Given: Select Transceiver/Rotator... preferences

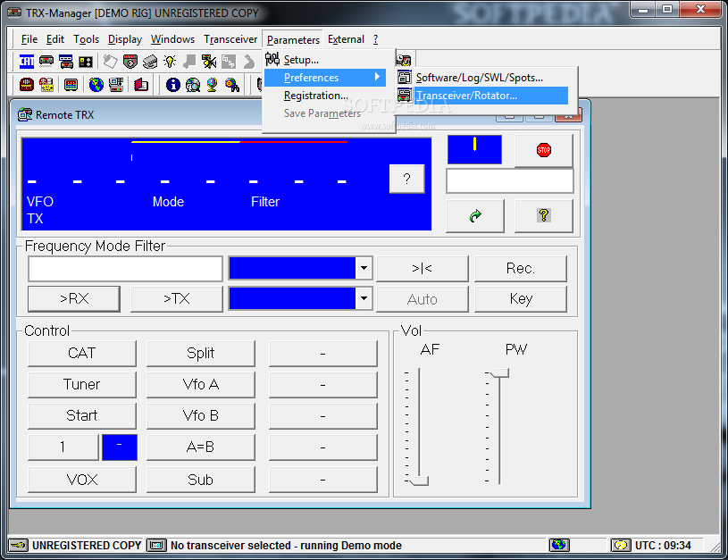Looking at the screenshot, I should pos(483,96).
